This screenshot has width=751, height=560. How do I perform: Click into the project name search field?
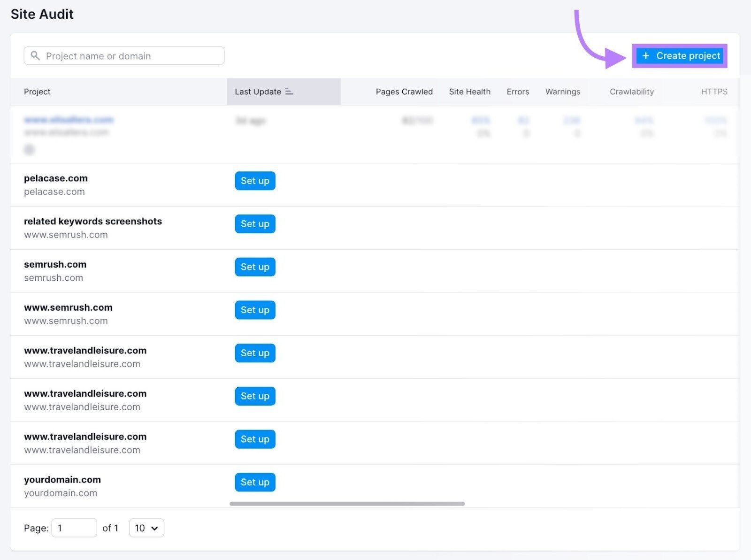click(x=123, y=55)
